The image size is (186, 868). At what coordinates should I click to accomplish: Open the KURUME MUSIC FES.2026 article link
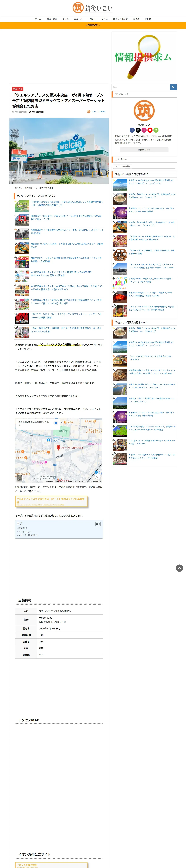[67, 204]
